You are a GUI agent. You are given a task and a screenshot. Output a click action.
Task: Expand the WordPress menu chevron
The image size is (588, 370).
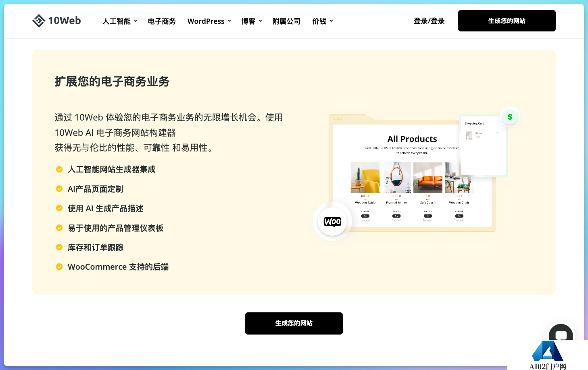(x=229, y=21)
